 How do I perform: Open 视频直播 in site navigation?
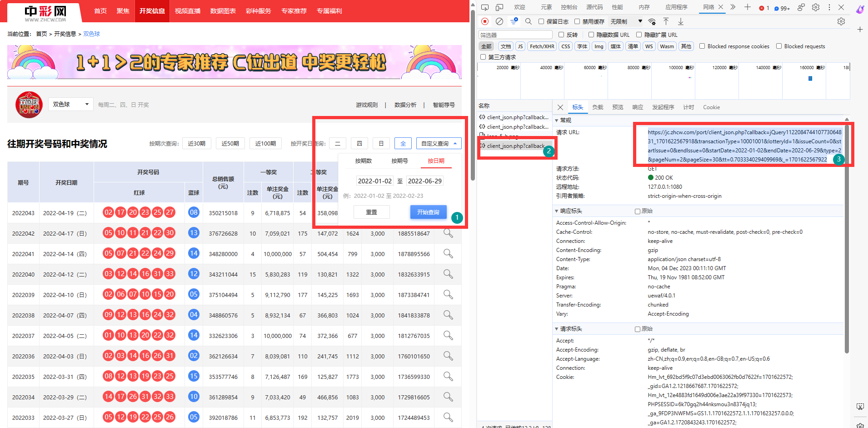(x=188, y=11)
